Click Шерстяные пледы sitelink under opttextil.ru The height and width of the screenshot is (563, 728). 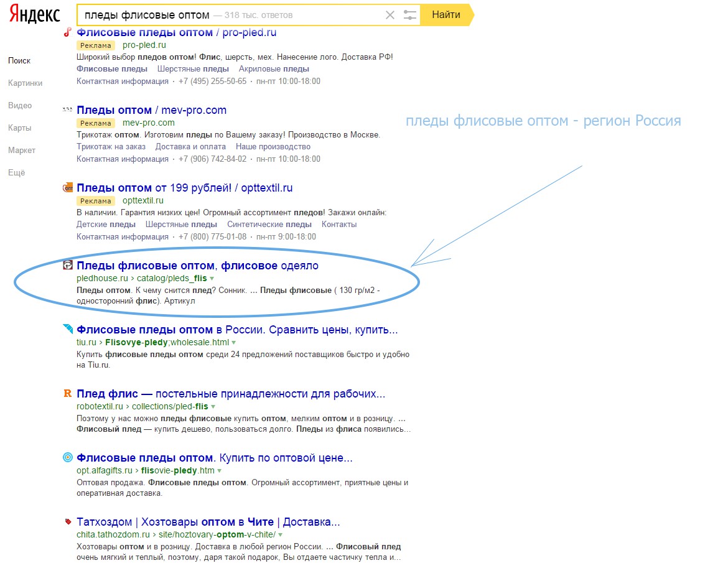pyautogui.click(x=181, y=225)
